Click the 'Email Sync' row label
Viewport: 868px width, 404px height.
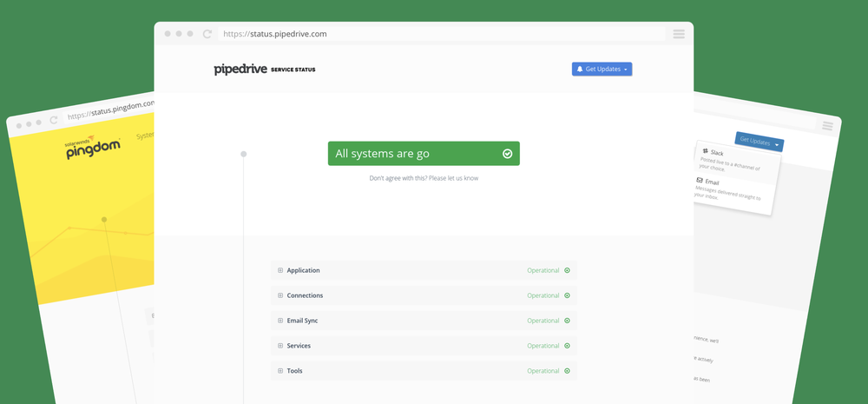point(302,321)
